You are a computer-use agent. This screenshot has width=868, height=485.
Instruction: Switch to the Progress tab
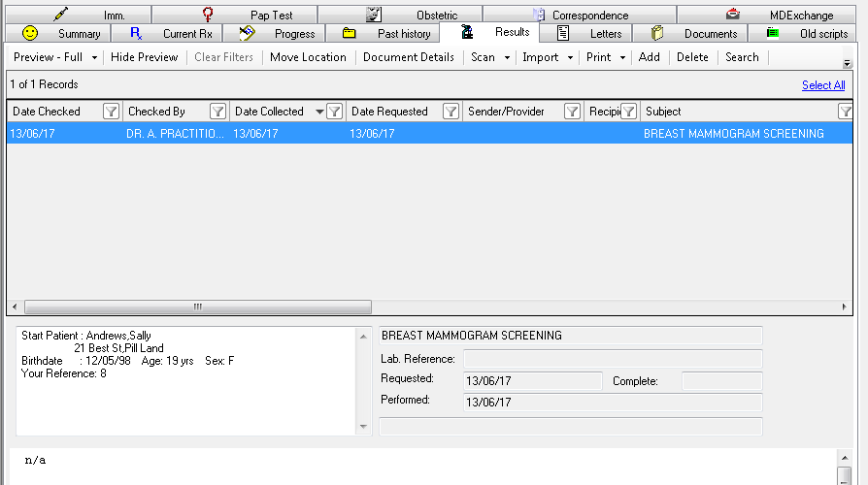[x=275, y=33]
